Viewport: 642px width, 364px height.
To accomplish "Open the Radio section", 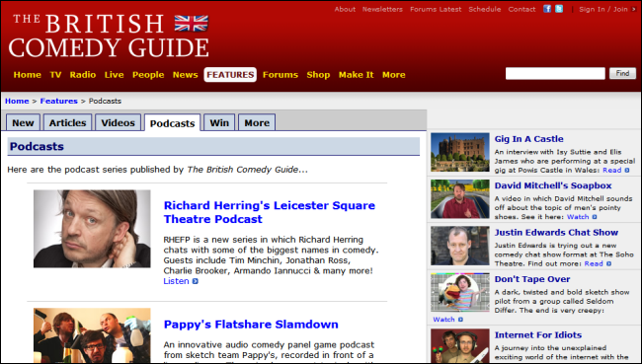I will tap(83, 75).
